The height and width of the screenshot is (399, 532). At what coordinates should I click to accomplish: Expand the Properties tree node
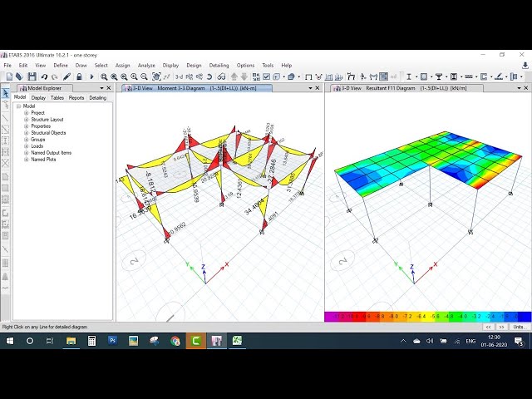(x=26, y=126)
